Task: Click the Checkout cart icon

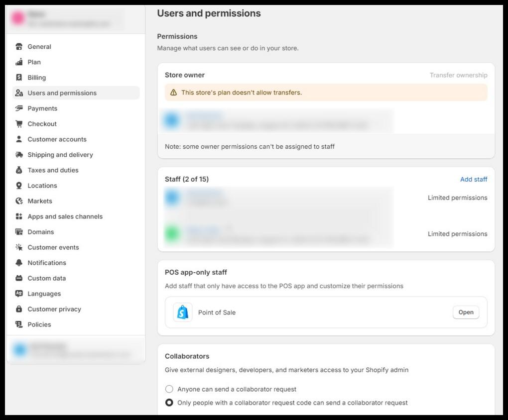Action: tap(19, 124)
